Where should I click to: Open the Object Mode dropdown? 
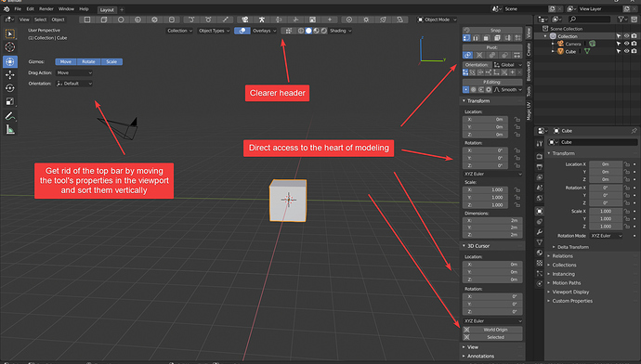[x=437, y=19]
